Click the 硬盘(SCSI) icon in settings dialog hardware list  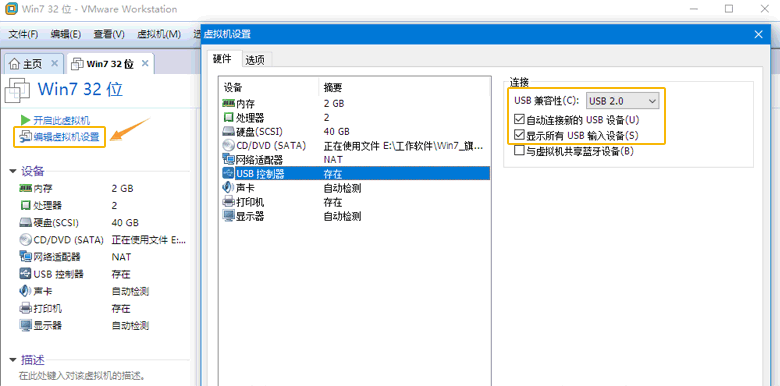[228, 132]
